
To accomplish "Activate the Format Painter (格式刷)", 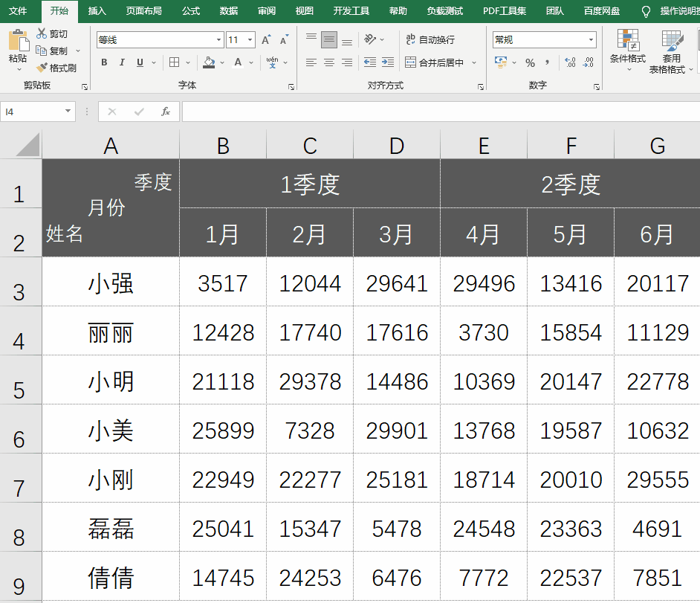I will (x=56, y=68).
